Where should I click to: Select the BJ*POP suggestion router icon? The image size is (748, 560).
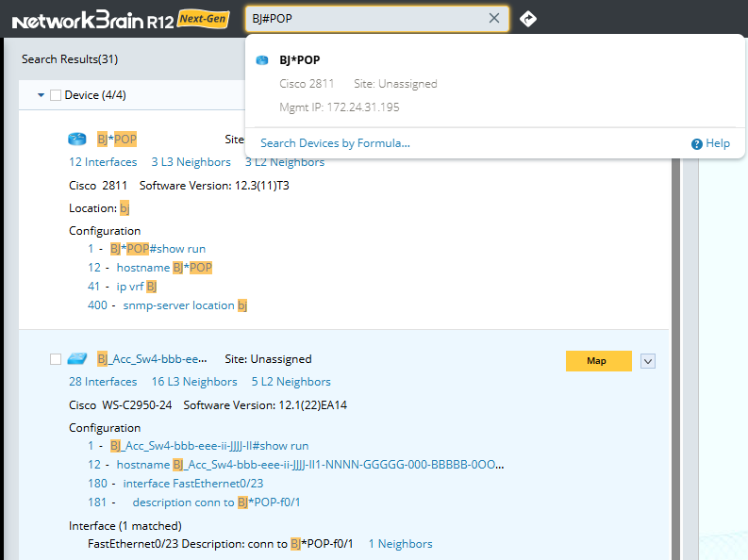click(x=262, y=60)
